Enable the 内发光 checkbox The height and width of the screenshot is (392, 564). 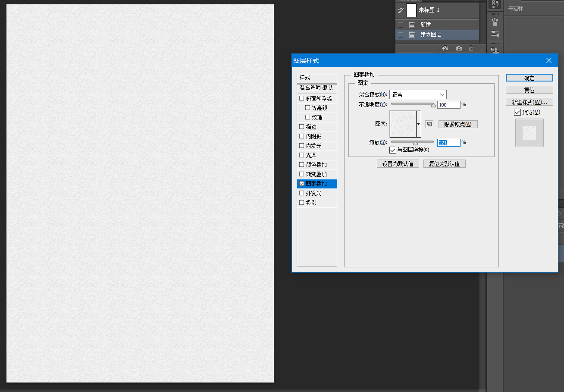[302, 146]
